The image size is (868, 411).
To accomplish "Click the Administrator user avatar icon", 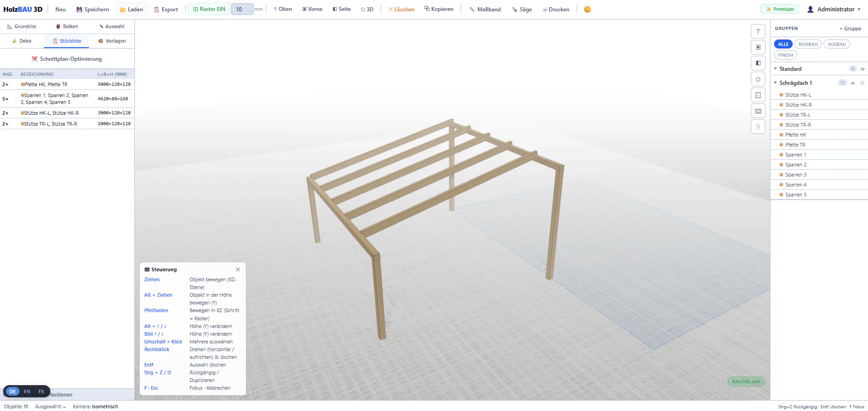I will 810,9.
